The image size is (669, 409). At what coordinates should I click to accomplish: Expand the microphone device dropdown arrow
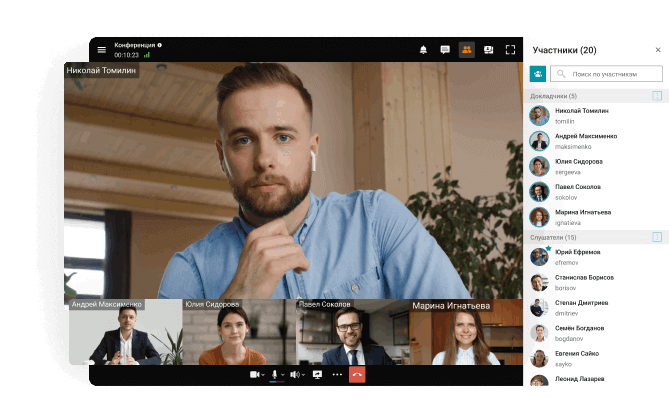(x=284, y=375)
